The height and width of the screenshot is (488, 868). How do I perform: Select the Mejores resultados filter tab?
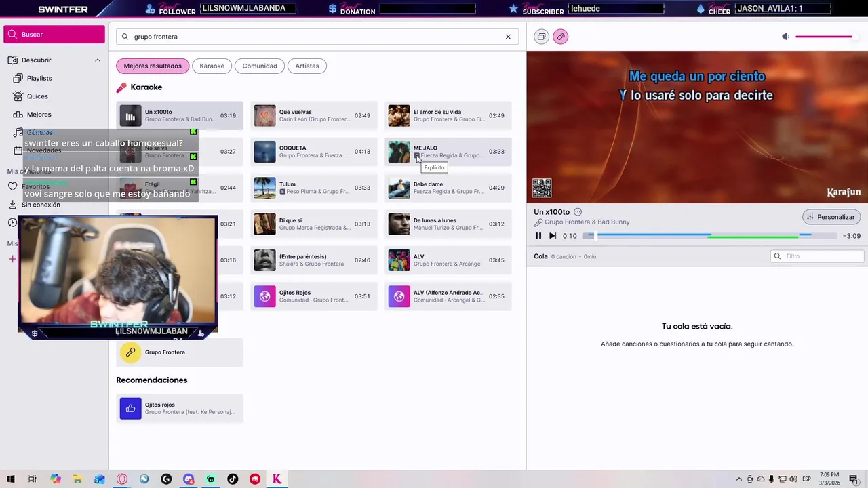point(153,66)
